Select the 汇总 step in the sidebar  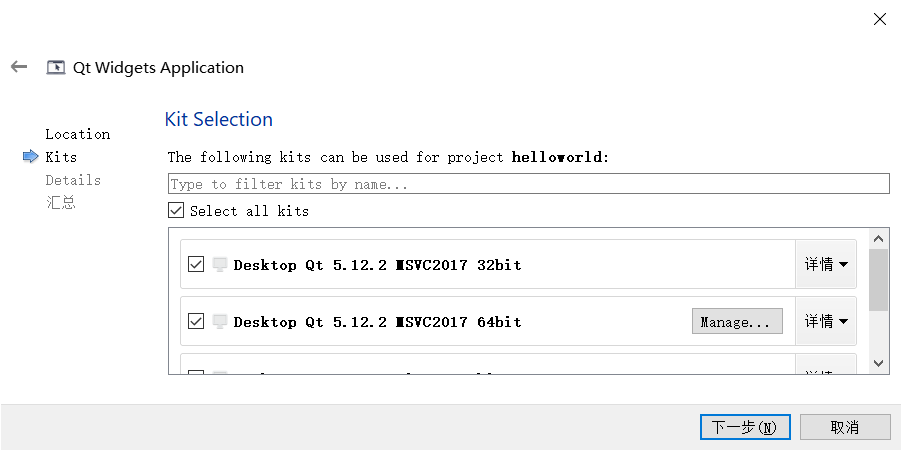[x=61, y=202]
